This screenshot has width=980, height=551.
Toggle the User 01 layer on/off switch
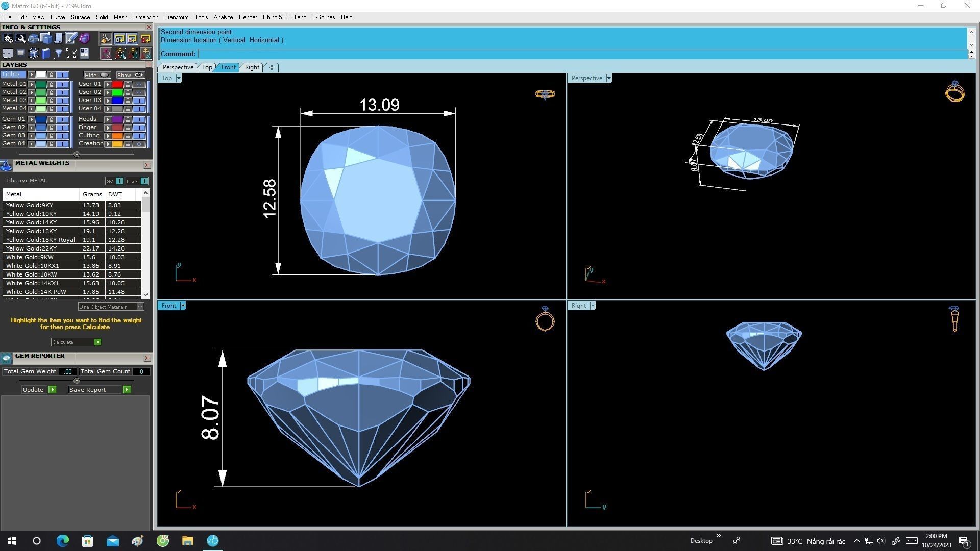click(x=139, y=84)
